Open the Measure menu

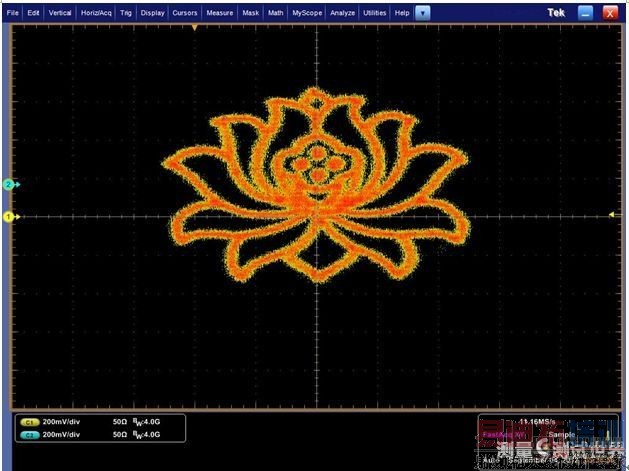(x=219, y=13)
